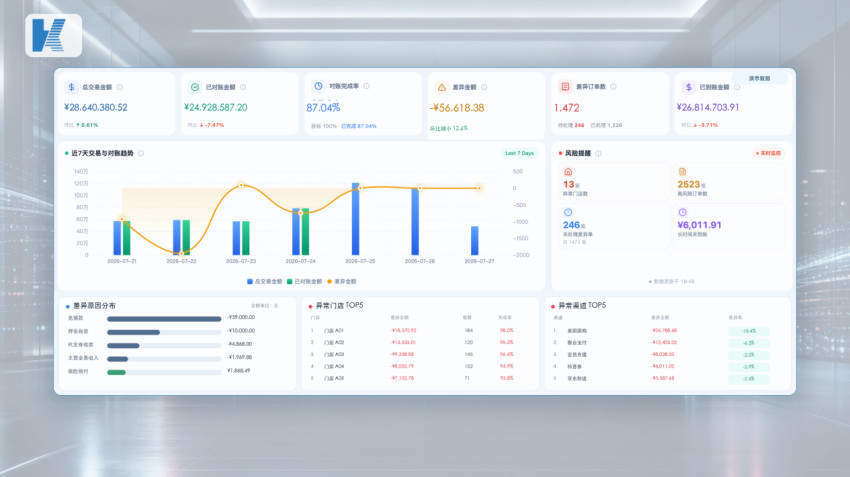The height and width of the screenshot is (477, 850).
Task: Toggle the green legend item in chart
Action: 304,281
